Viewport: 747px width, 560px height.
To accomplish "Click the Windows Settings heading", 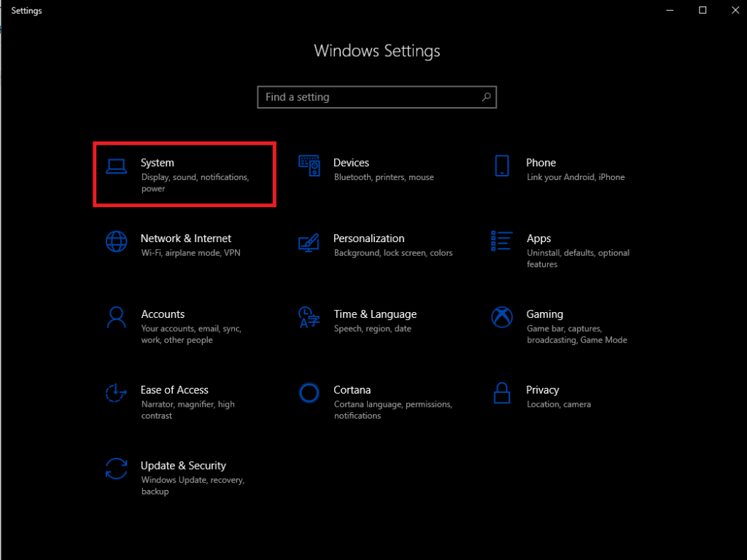I will [377, 51].
